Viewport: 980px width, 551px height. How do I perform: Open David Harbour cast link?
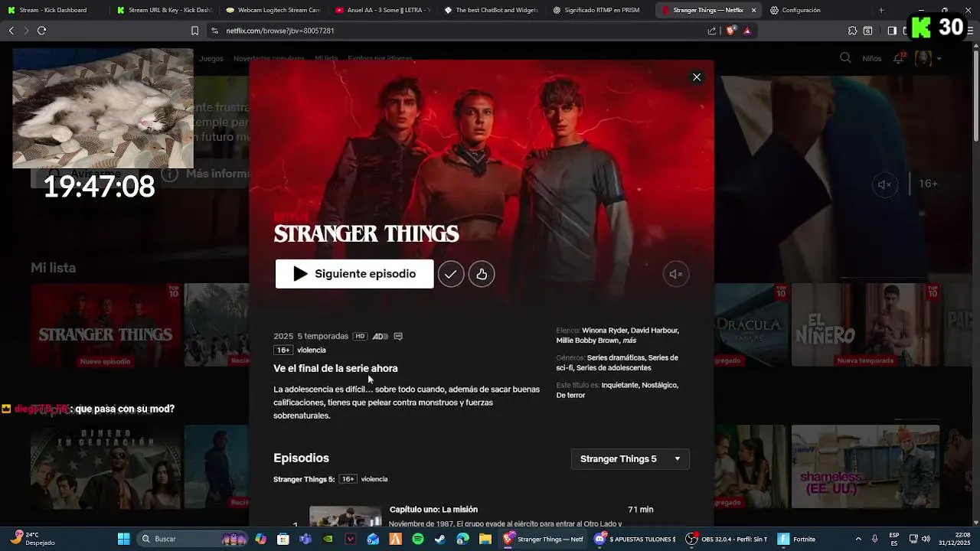point(655,331)
